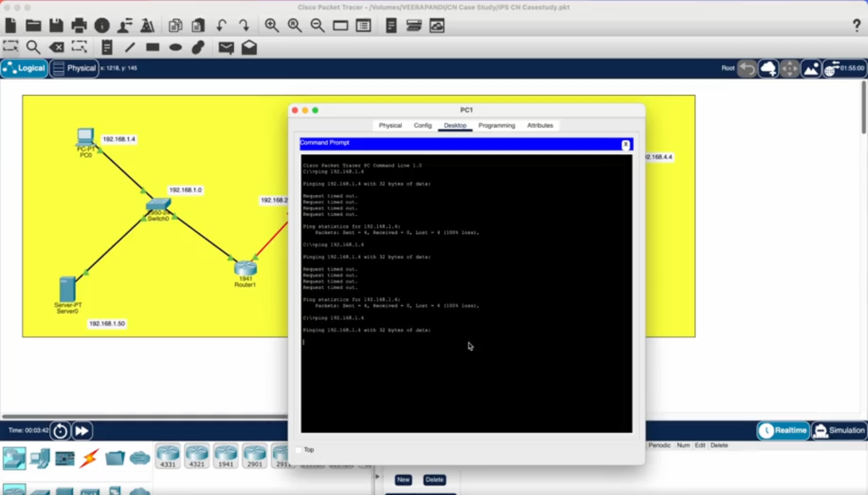Image resolution: width=868 pixels, height=495 pixels.
Task: Choose the Draw Line shape tool
Action: point(130,47)
